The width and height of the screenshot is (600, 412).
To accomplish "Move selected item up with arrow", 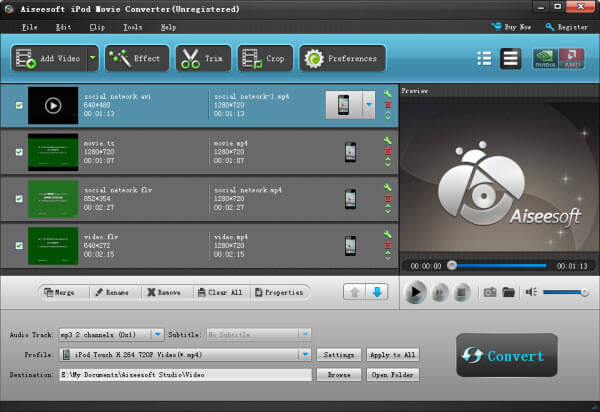I will pos(354,293).
